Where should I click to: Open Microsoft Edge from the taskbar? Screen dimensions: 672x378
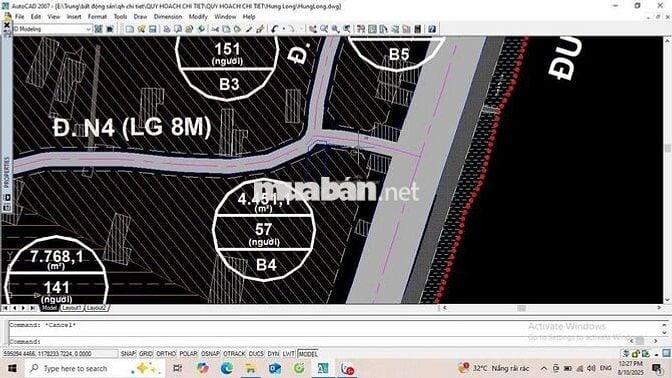(x=226, y=368)
